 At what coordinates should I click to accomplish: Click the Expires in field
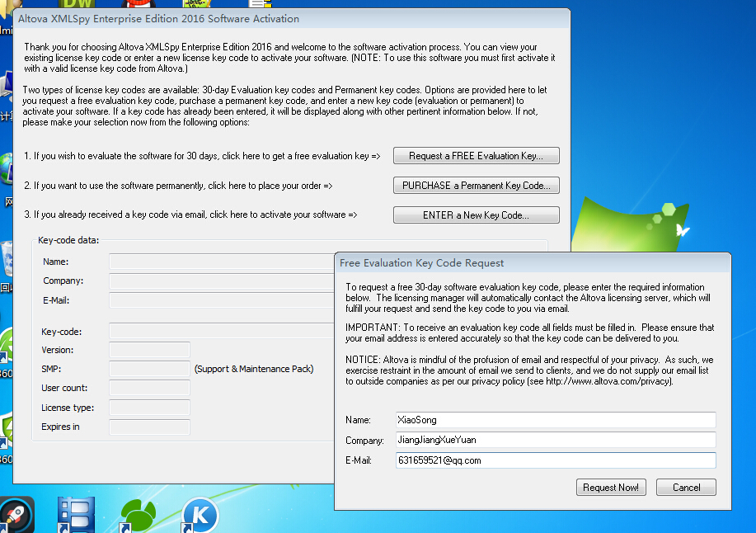149,427
